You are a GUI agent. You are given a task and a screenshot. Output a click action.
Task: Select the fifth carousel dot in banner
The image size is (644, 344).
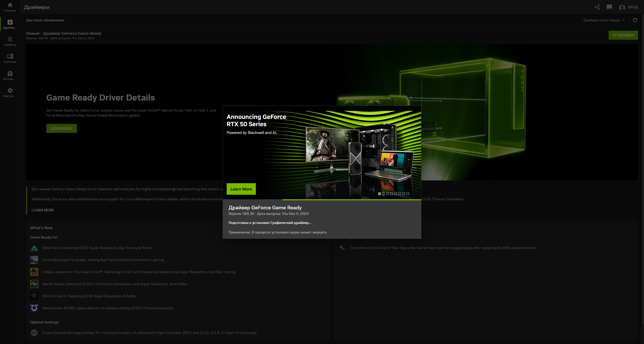click(396, 194)
